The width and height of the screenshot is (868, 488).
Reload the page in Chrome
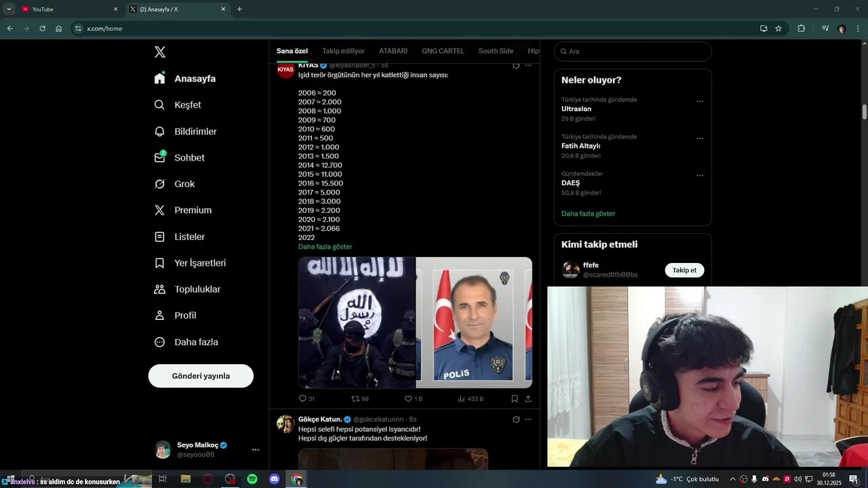[42, 28]
